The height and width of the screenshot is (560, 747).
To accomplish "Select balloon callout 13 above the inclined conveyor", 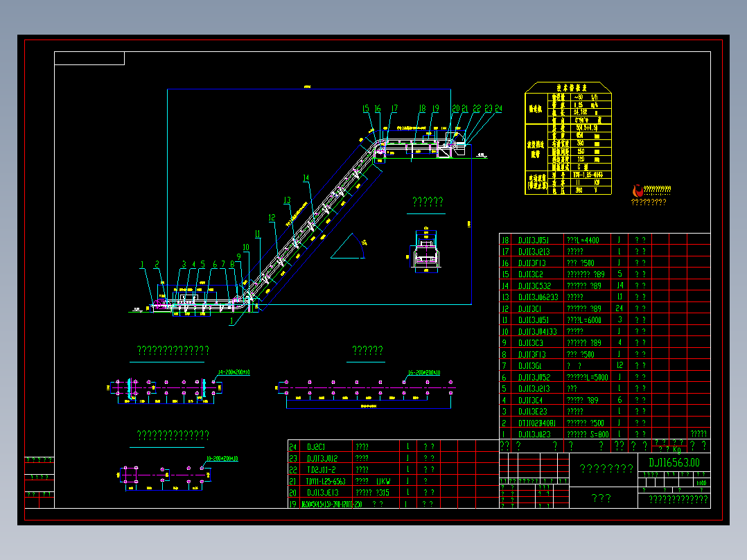I will (x=287, y=200).
